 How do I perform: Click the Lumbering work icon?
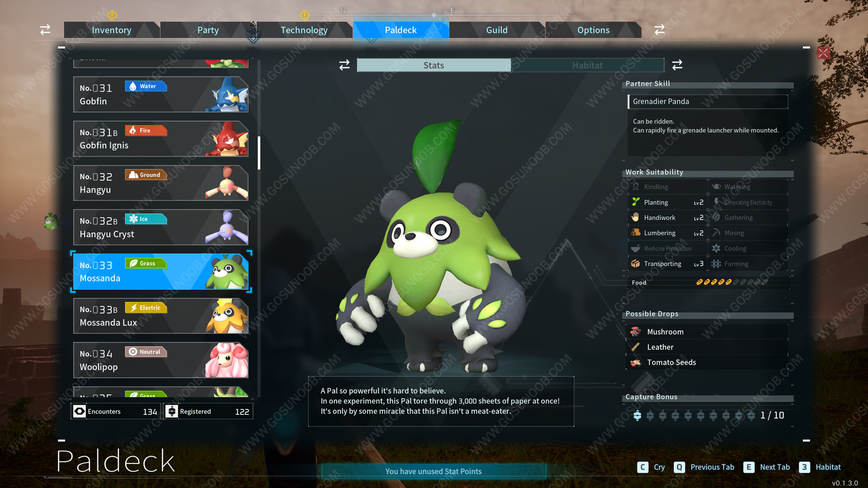click(636, 233)
